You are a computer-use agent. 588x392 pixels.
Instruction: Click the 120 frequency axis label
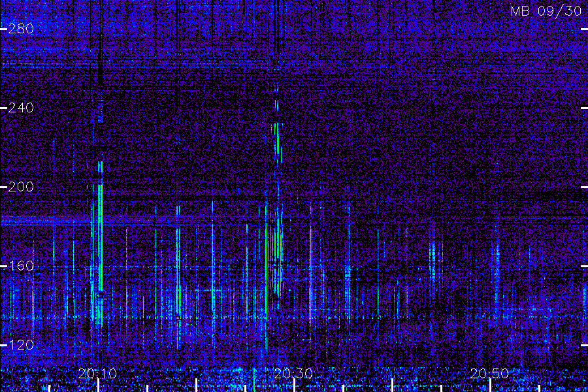coord(21,345)
